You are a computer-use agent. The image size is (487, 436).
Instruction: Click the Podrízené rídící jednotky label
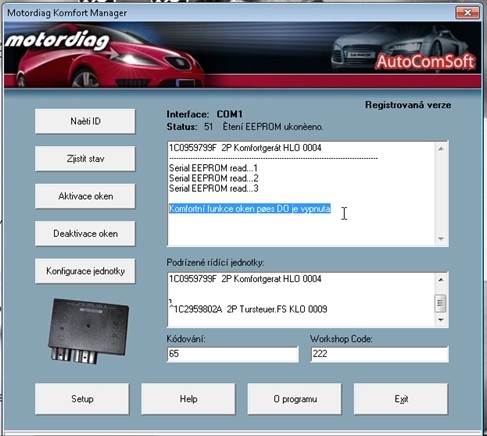coord(215,263)
